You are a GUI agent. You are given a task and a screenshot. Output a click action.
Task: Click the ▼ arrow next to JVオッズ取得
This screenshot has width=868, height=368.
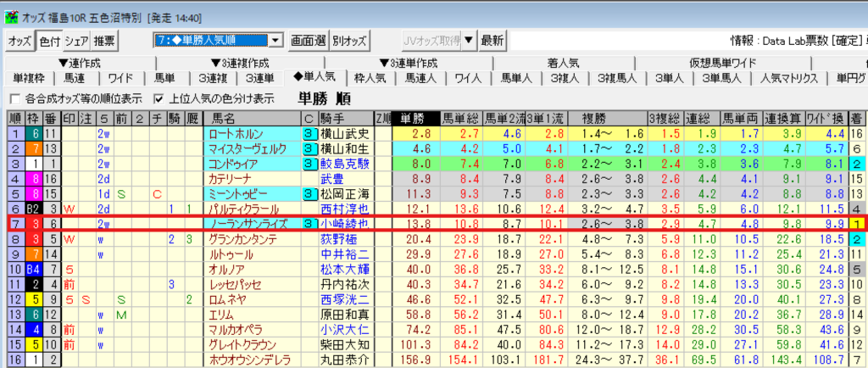click(x=470, y=41)
